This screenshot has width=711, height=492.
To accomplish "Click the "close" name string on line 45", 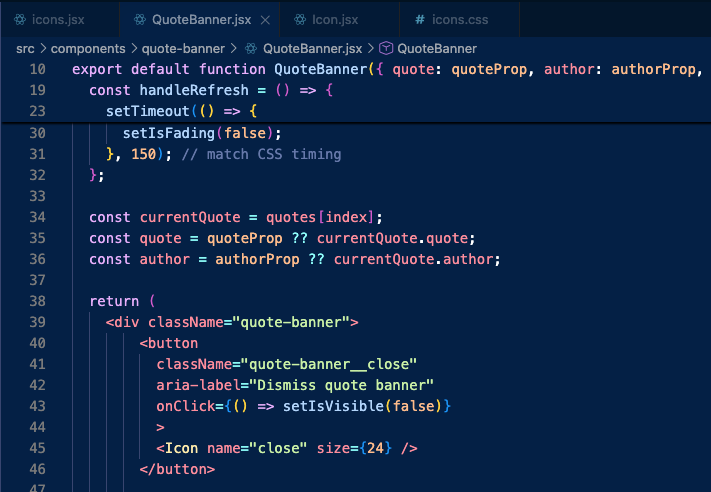I will click(278, 448).
